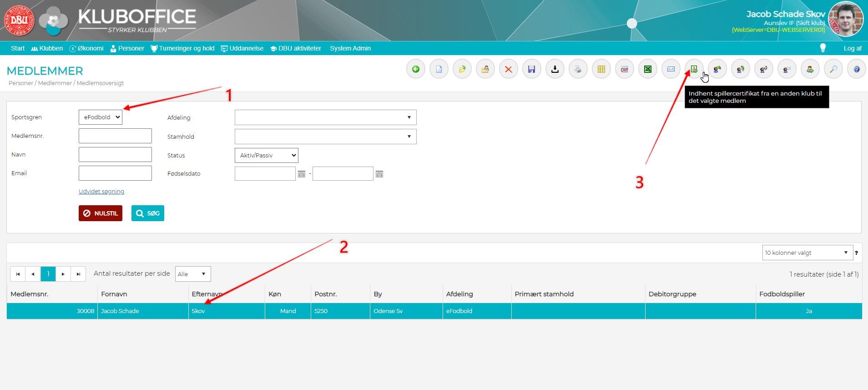Click into the Navn input field

click(115, 155)
